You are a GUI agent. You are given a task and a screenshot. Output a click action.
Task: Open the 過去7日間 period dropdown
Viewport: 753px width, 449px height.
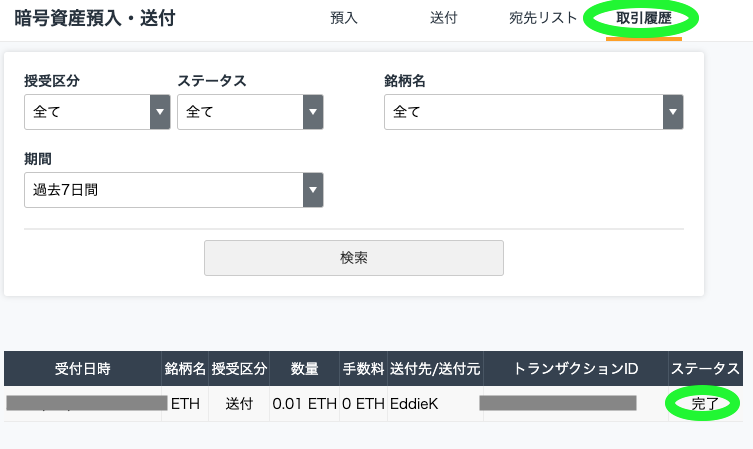[x=173, y=190]
